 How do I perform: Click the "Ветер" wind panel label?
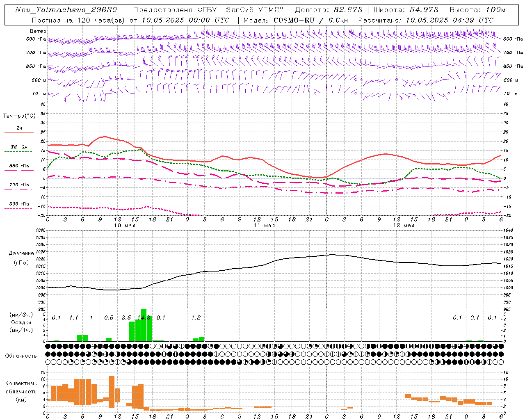pyautogui.click(x=38, y=31)
